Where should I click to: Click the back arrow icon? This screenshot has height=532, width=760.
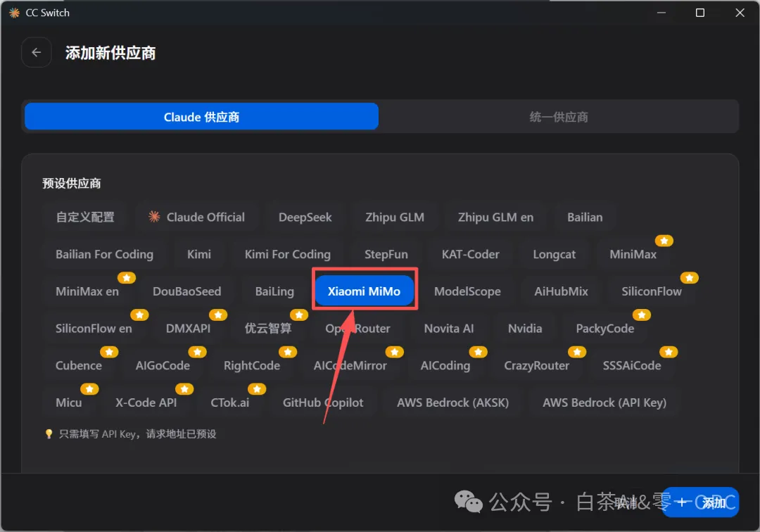tap(37, 52)
